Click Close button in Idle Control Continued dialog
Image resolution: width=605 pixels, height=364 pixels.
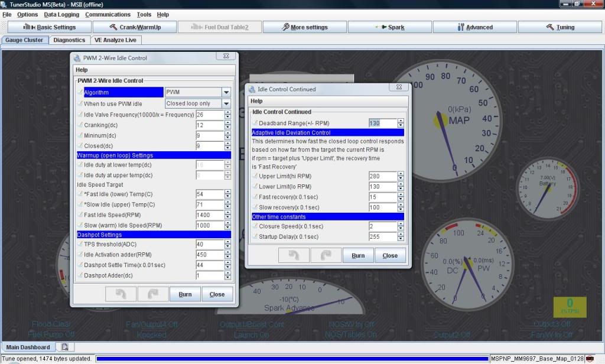[x=390, y=255]
